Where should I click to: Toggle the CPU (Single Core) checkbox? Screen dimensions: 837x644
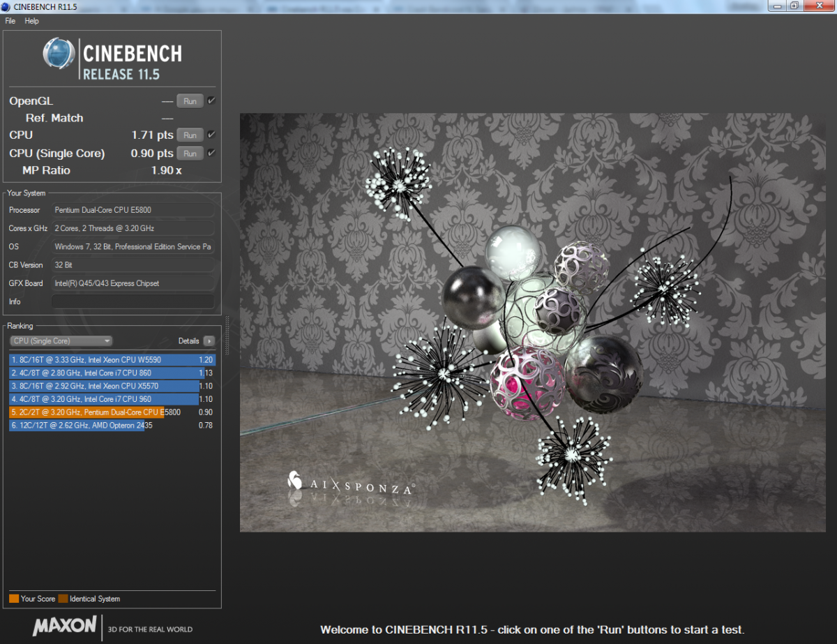[x=211, y=153]
